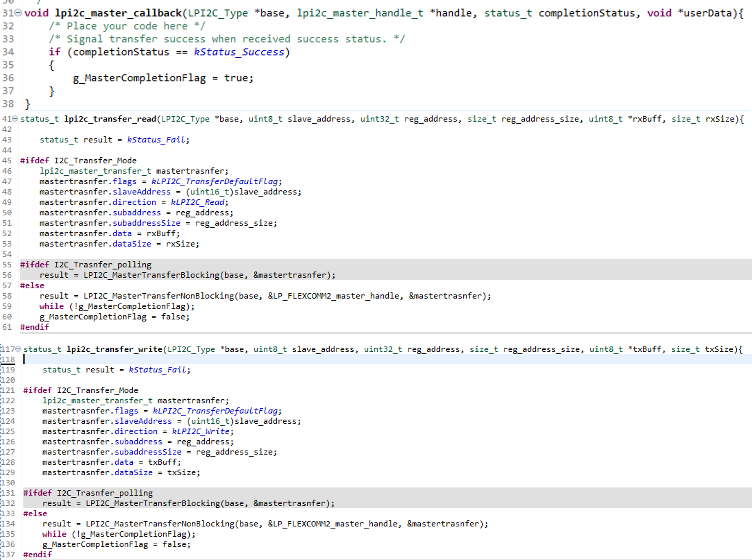Click the kLPI2C_Read constant on line 49
The width and height of the screenshot is (752, 560).
(197, 202)
